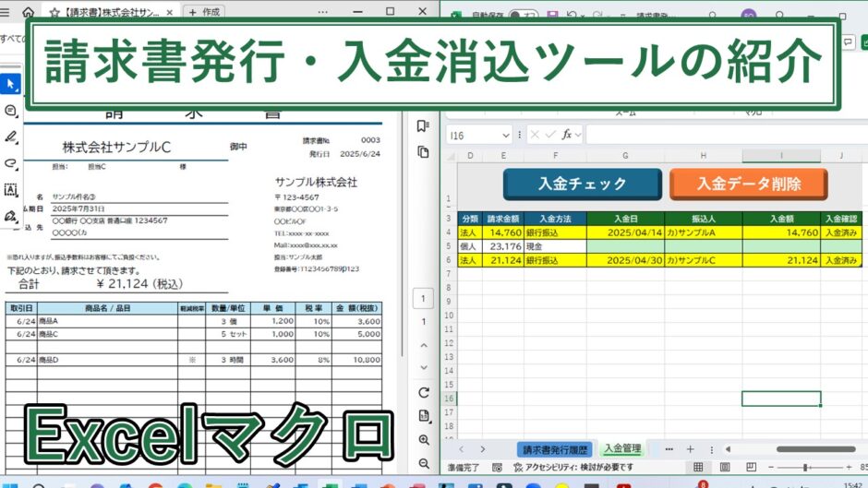The width and height of the screenshot is (868, 488).
Task: Zoom out the PDF with magnifier minus
Action: 424,464
